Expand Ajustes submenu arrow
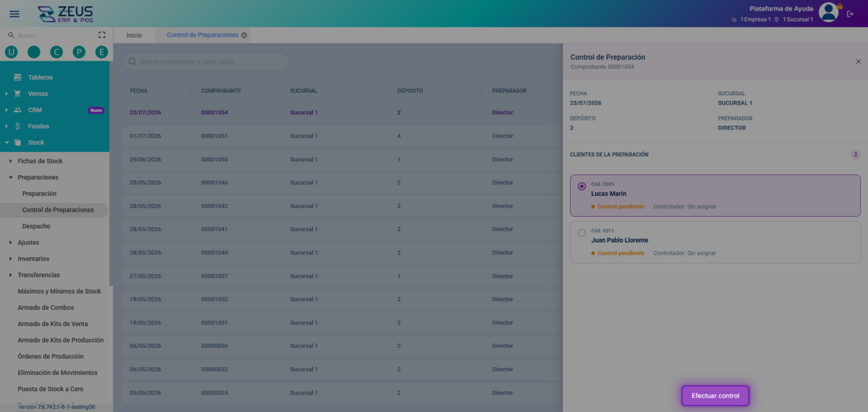868x412 pixels. 11,242
